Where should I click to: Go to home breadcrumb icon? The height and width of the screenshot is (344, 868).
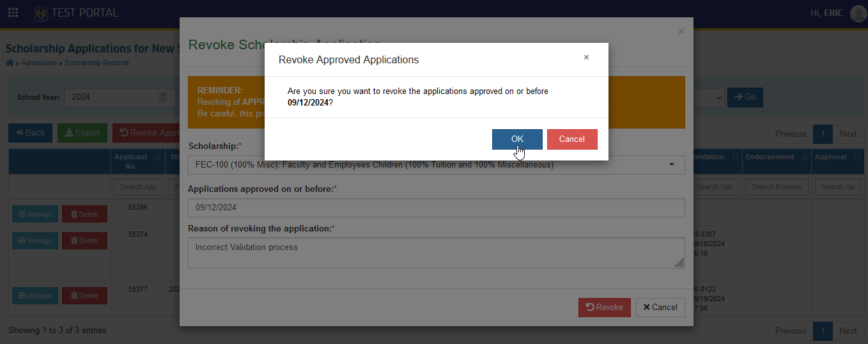click(10, 63)
